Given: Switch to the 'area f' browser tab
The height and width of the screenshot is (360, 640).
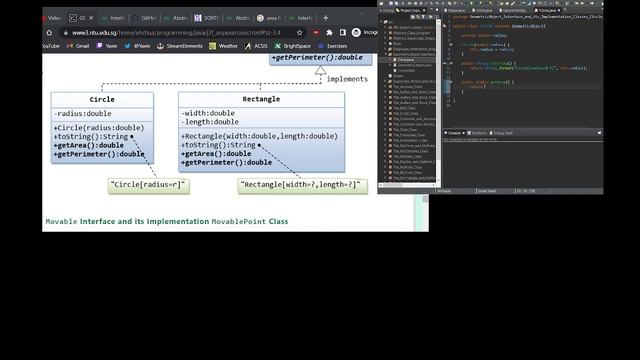Looking at the screenshot, I should 269,18.
